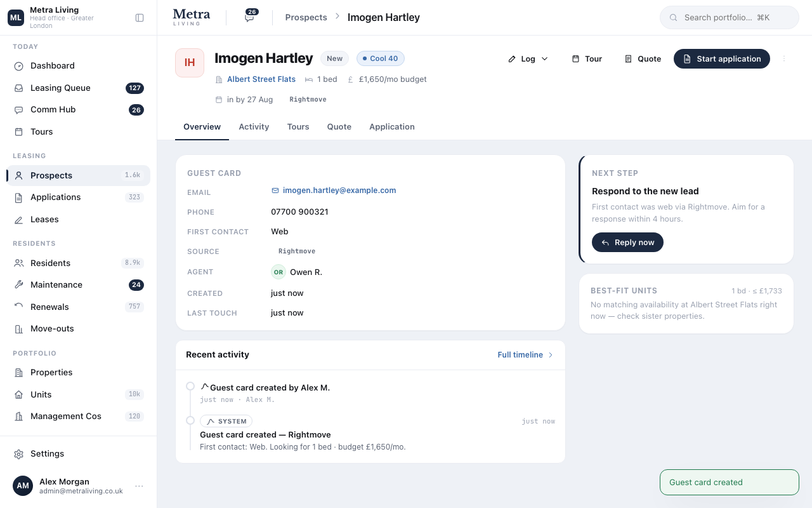Image resolution: width=812 pixels, height=508 pixels.
Task: Open Units home icon
Action: coord(19,395)
